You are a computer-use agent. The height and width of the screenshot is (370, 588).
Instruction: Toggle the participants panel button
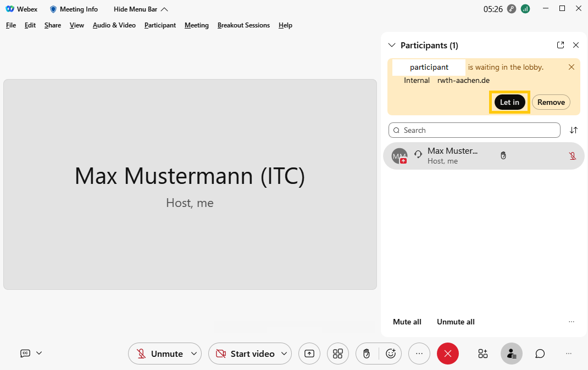coord(512,354)
